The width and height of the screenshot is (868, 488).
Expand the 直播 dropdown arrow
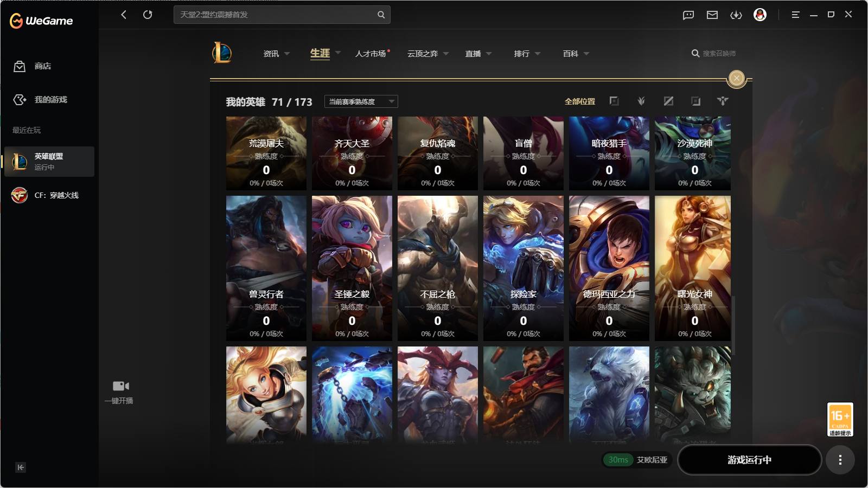tap(489, 54)
